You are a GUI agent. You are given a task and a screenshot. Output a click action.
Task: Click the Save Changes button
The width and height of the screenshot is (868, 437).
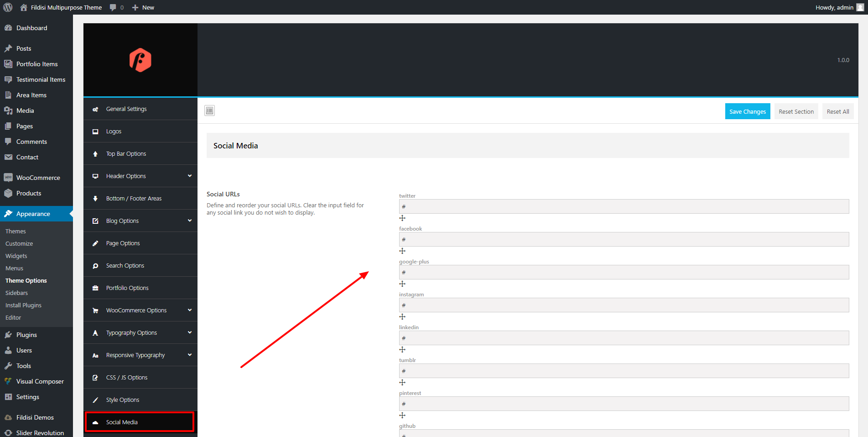point(748,111)
